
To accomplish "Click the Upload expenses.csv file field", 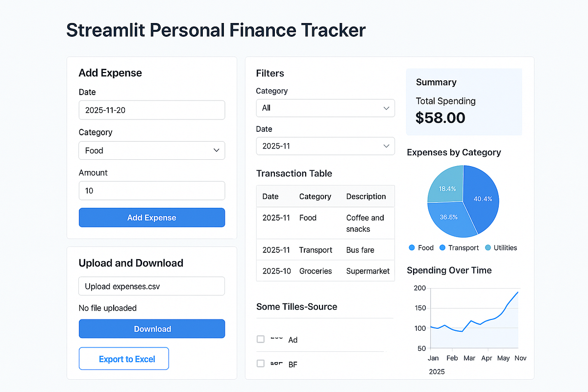I will coord(152,286).
